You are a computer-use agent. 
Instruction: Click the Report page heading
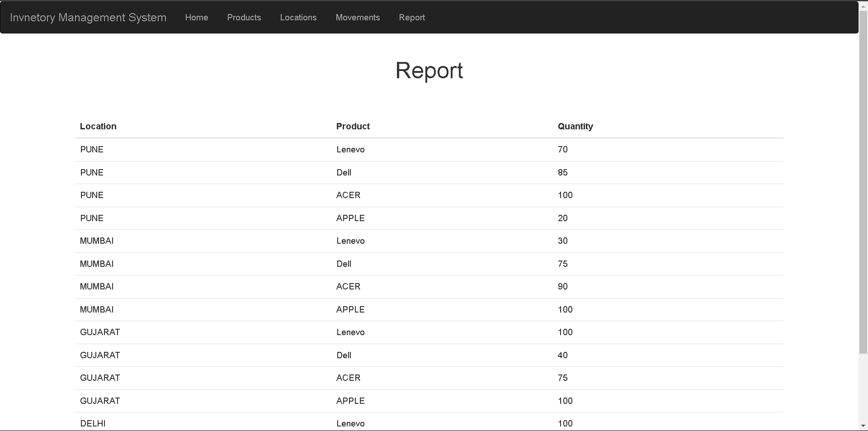point(429,71)
